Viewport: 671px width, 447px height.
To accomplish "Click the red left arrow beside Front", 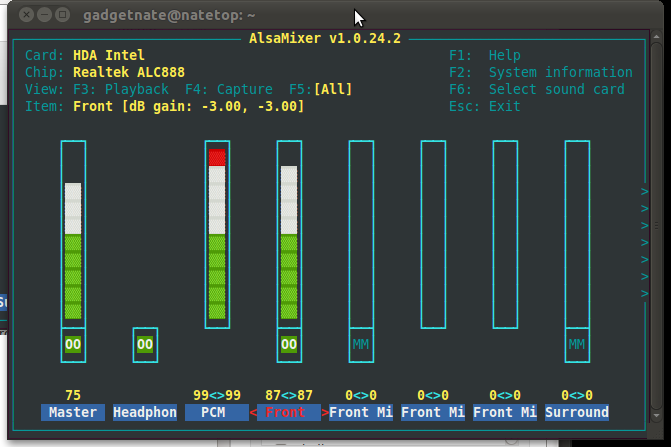I will [253, 413].
